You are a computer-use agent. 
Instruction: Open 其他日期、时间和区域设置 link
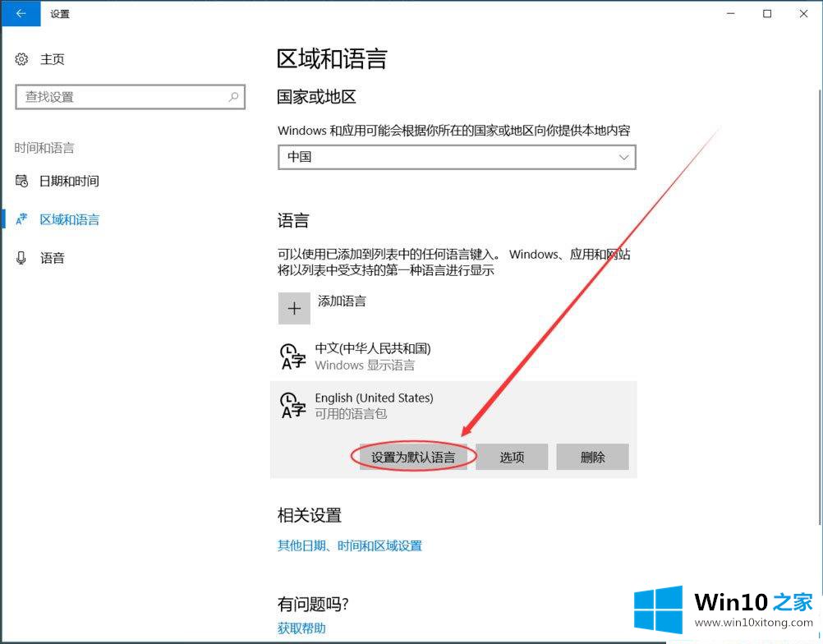click(350, 546)
